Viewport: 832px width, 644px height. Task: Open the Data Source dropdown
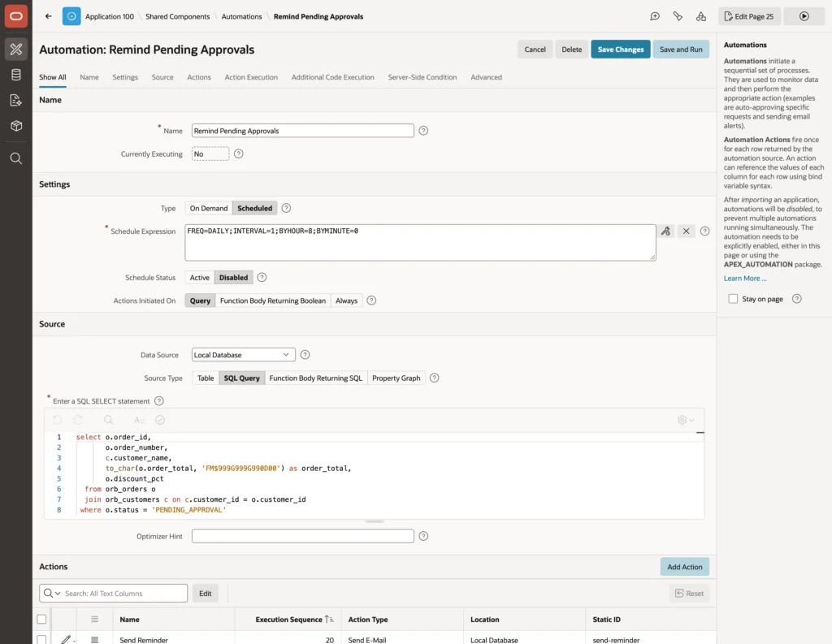243,354
